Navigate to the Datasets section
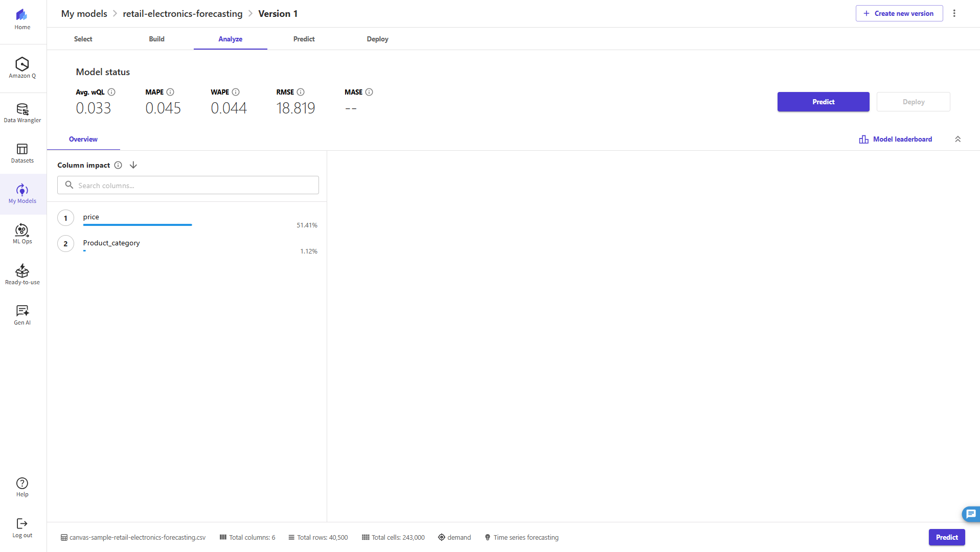 pos(22,153)
